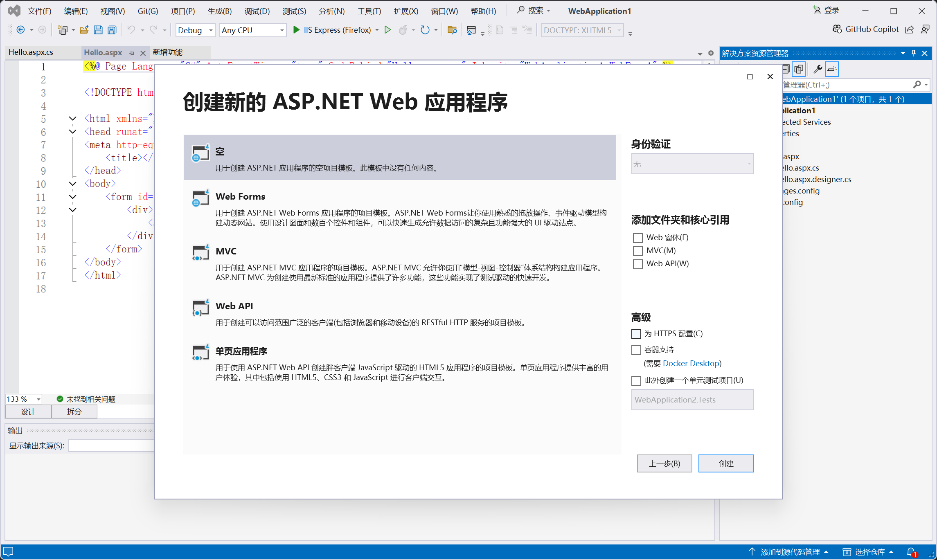Image resolution: width=937 pixels, height=560 pixels.
Task: Toggle 为 HTTPS 配置 checkbox
Action: [636, 334]
